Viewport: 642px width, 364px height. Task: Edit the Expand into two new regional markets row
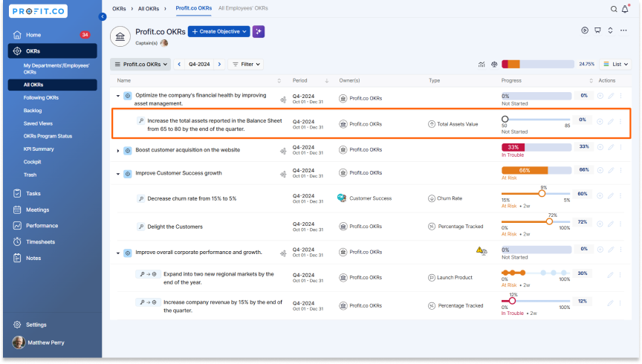(611, 275)
